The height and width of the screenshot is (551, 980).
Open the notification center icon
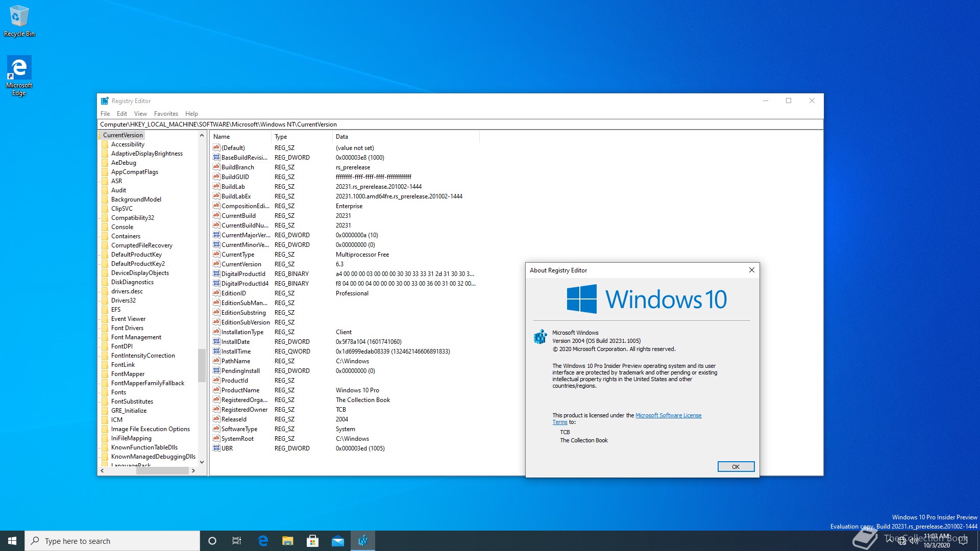(x=963, y=541)
